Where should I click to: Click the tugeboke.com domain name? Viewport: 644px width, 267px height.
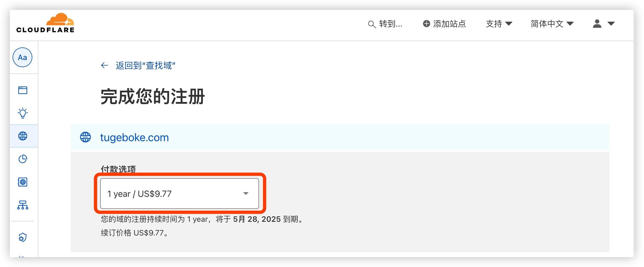[x=134, y=137]
